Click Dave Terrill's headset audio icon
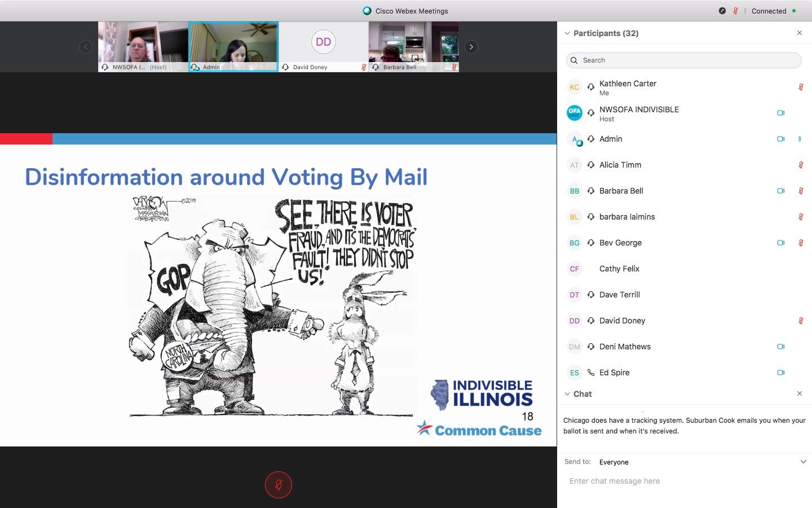This screenshot has width=812, height=508. tap(591, 295)
